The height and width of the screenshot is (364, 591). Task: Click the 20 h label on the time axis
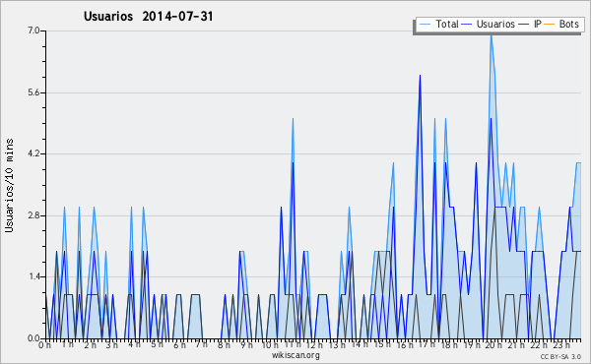tap(493, 345)
